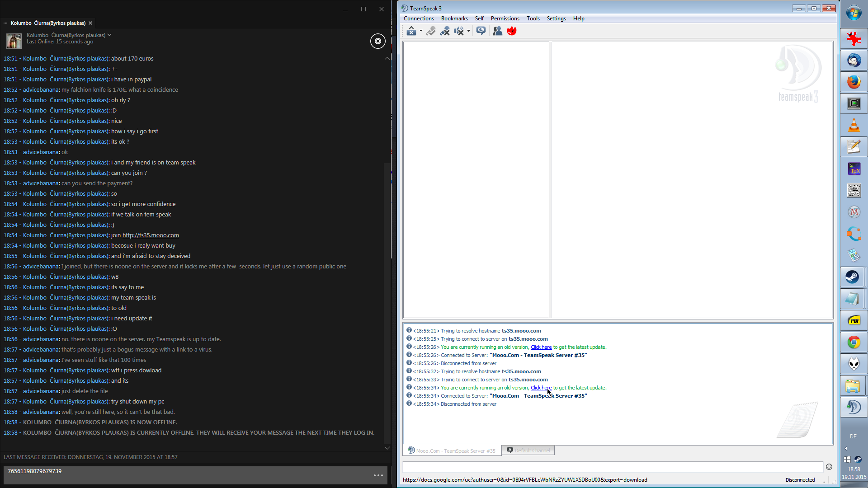Open the TeamSpeak Contacts manager icon
The width and height of the screenshot is (868, 488).
coord(497,31)
